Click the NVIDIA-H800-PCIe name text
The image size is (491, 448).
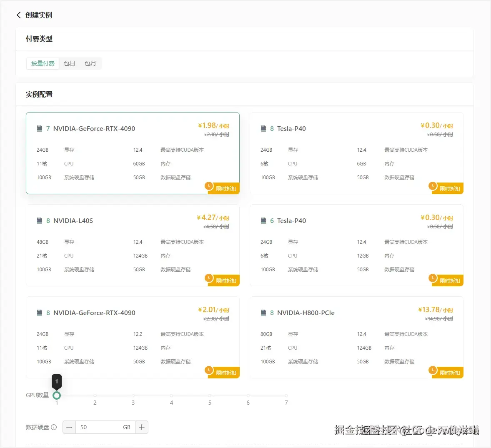[x=306, y=313]
